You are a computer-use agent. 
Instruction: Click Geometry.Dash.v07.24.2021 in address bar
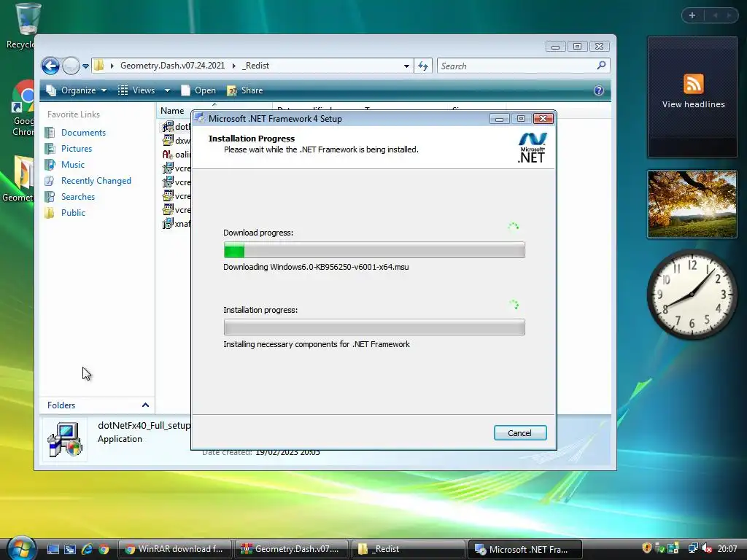pyautogui.click(x=172, y=66)
